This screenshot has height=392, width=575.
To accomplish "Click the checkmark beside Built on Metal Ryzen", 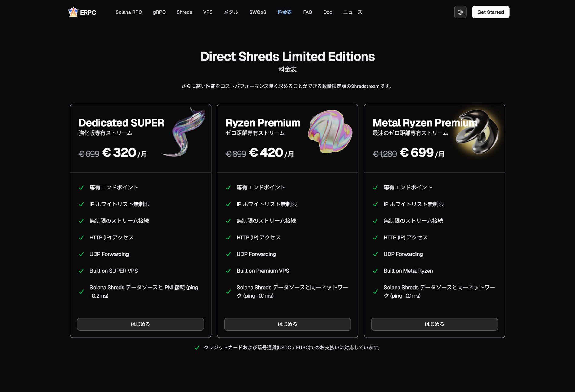I will (376, 271).
